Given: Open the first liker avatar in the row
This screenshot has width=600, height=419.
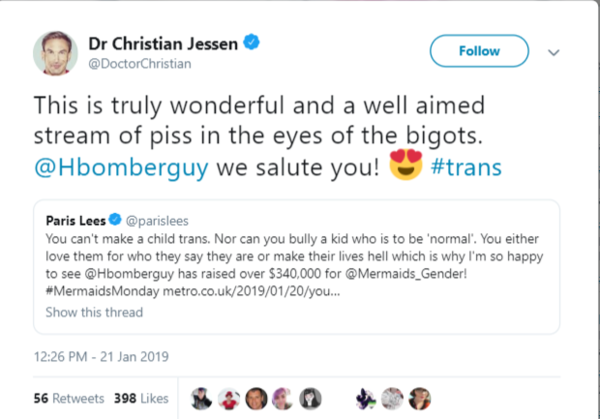Looking at the screenshot, I should (x=201, y=396).
